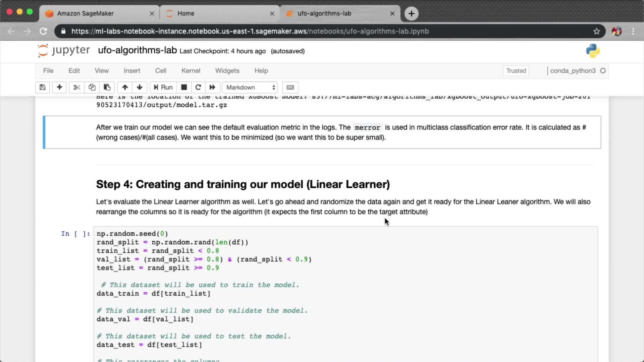This screenshot has height=362, width=644.
Task: Open the command palette keyboard icon
Action: tap(290, 87)
